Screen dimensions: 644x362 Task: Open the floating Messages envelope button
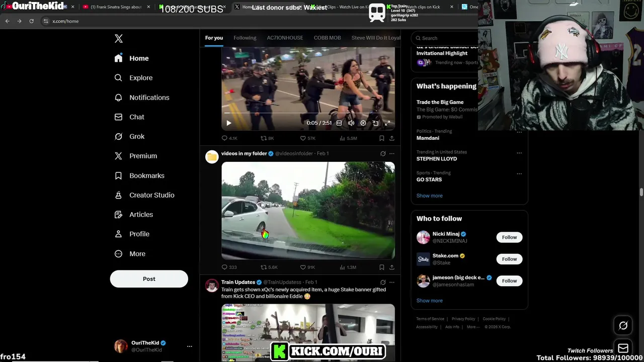coord(623,348)
